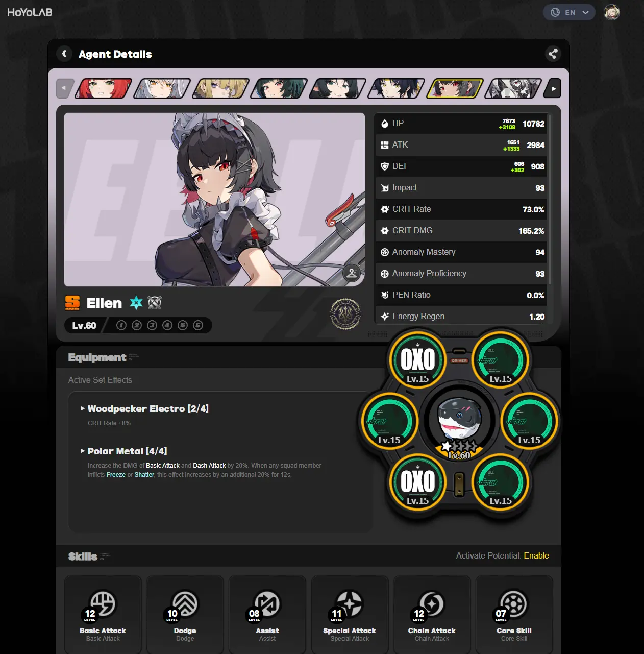Click the Ice attribute icon beside Ellen
The image size is (644, 654).
coord(136,303)
